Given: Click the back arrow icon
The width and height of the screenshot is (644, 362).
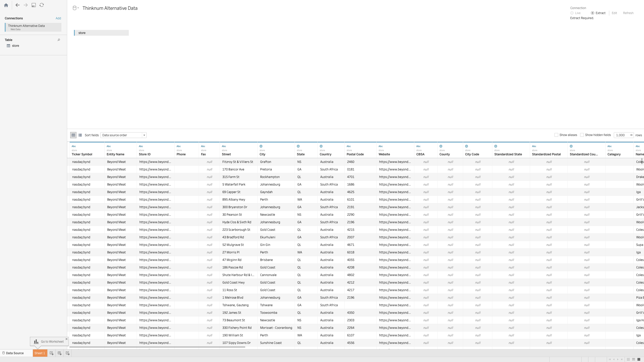Looking at the screenshot, I should tap(17, 5).
